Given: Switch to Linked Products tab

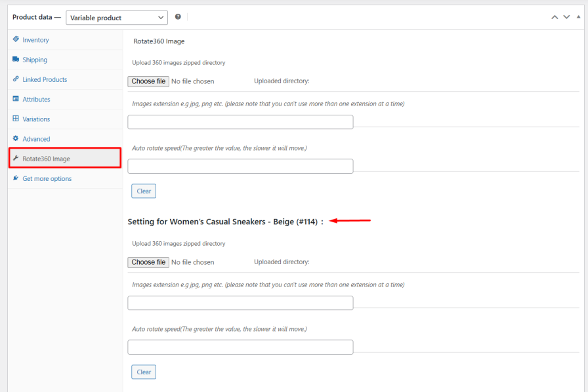Looking at the screenshot, I should coord(65,79).
